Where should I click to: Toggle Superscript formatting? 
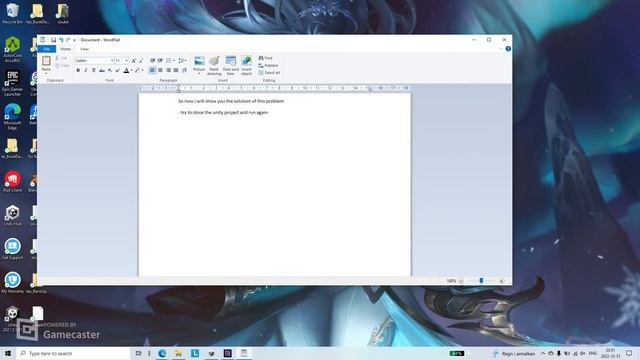point(118,70)
